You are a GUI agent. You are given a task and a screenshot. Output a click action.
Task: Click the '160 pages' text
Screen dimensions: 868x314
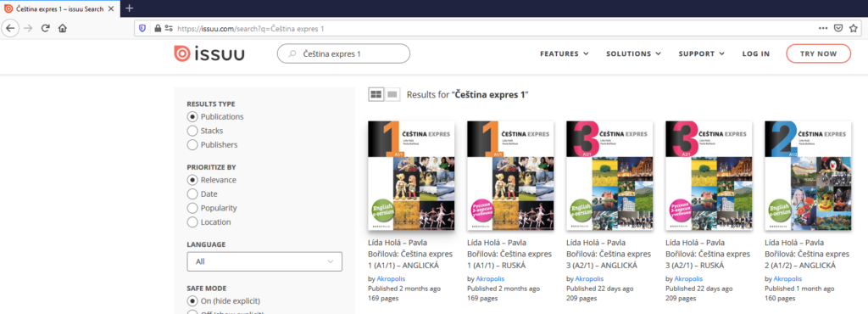tap(780, 298)
